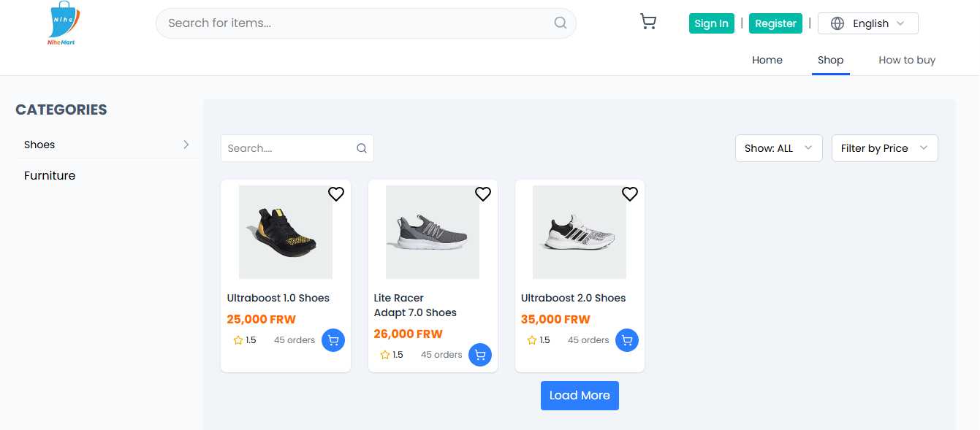Click the 1.5 star rating on Ultraboost 2.0
Screen dimensions: 980x430
pyautogui.click(x=539, y=339)
